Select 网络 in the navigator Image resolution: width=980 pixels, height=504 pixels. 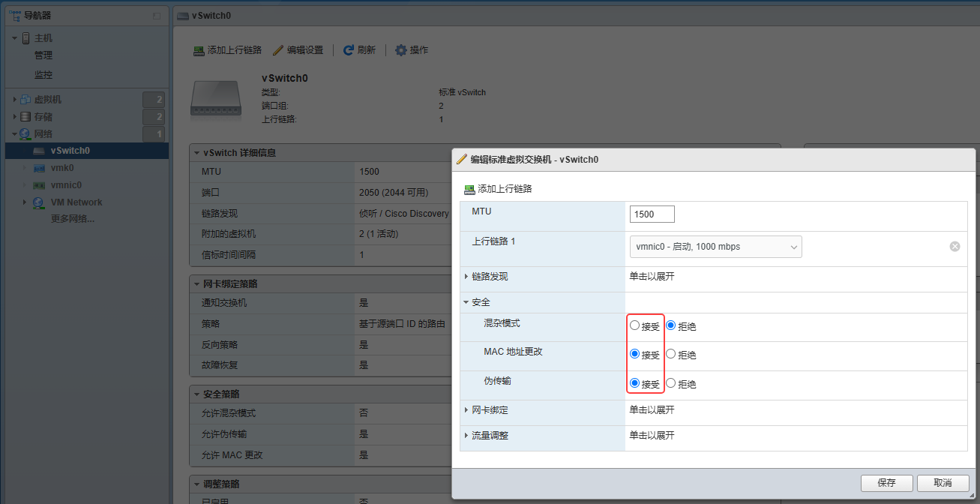[x=43, y=134]
